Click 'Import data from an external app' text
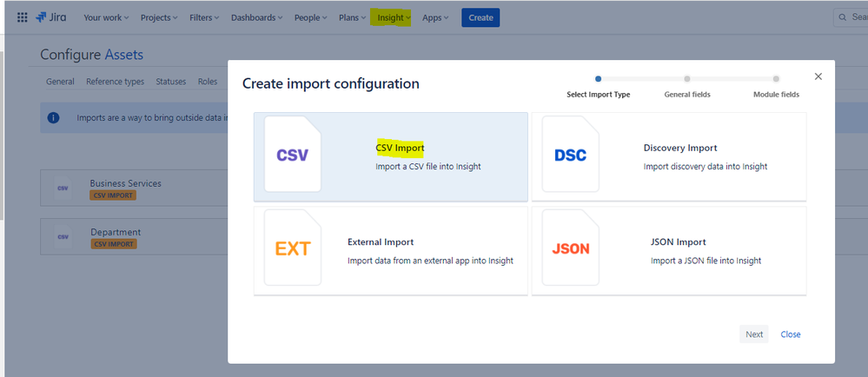Viewport: 868px width, 377px height. click(x=430, y=261)
